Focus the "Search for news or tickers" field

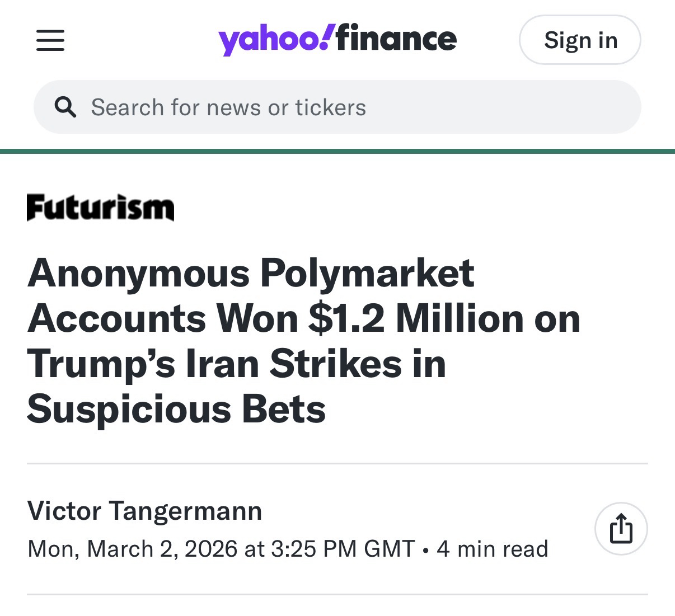336,107
